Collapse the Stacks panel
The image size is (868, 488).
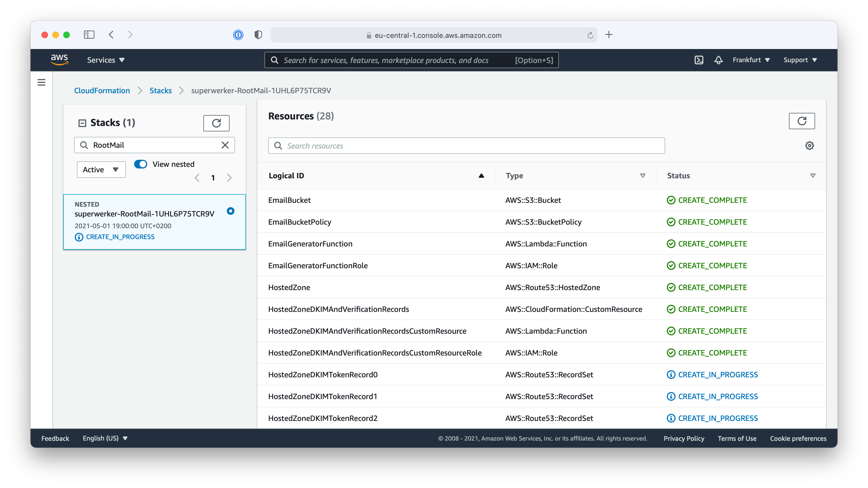[82, 123]
